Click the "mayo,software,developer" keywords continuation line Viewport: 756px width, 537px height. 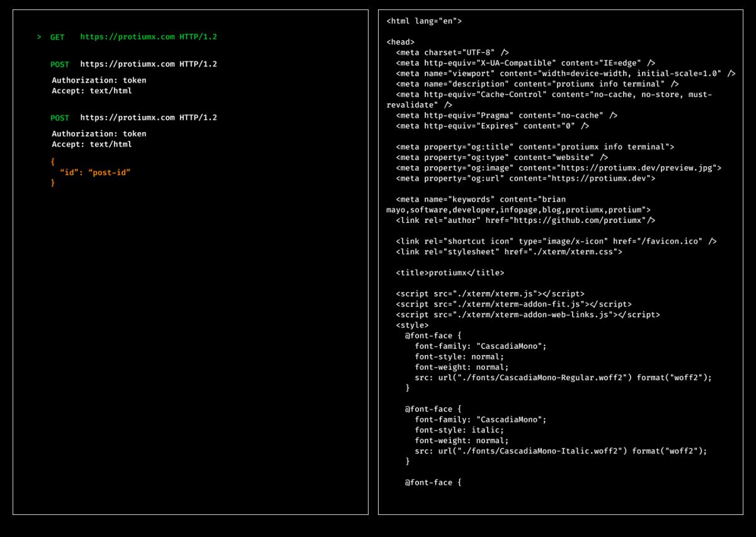(x=518, y=210)
